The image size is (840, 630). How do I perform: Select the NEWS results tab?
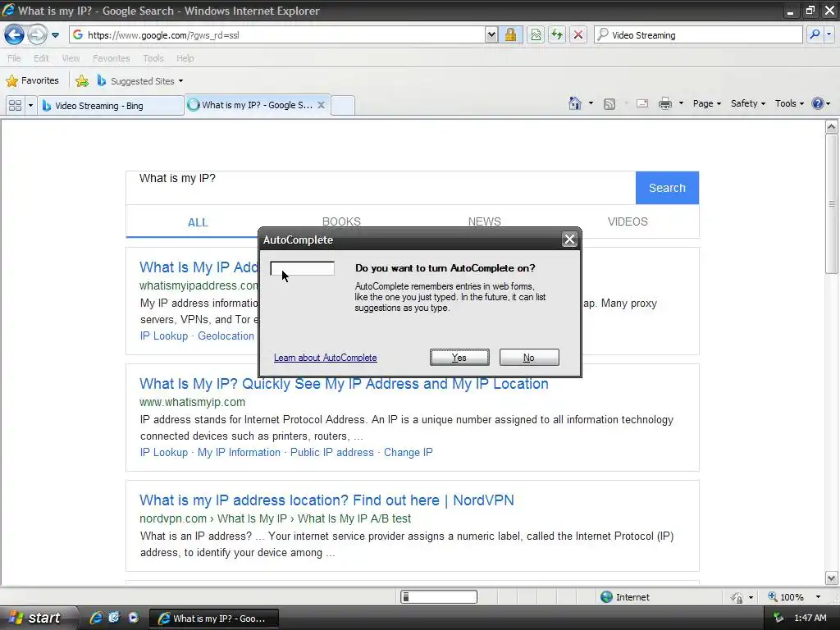(484, 221)
